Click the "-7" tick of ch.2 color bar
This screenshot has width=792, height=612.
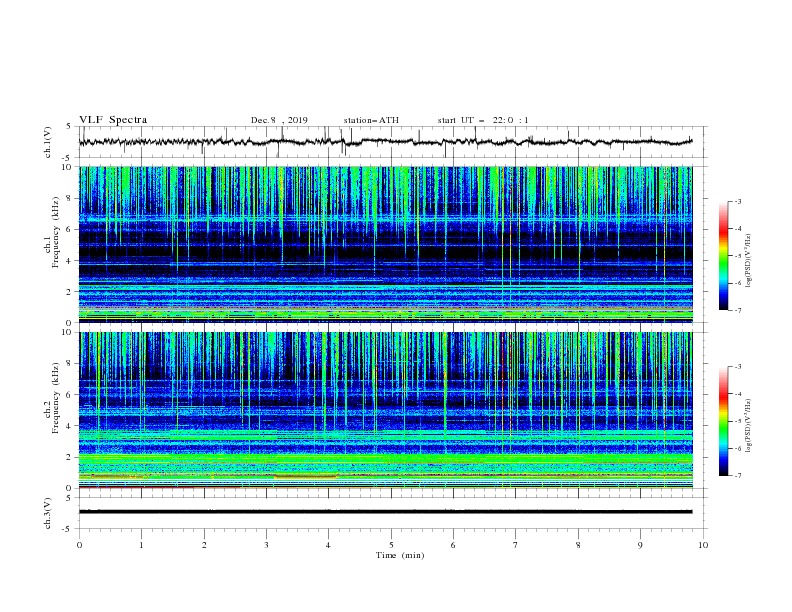(x=738, y=476)
